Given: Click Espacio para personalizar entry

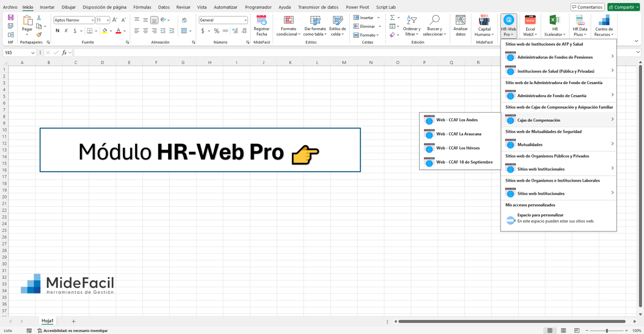Looking at the screenshot, I should coord(558,218).
